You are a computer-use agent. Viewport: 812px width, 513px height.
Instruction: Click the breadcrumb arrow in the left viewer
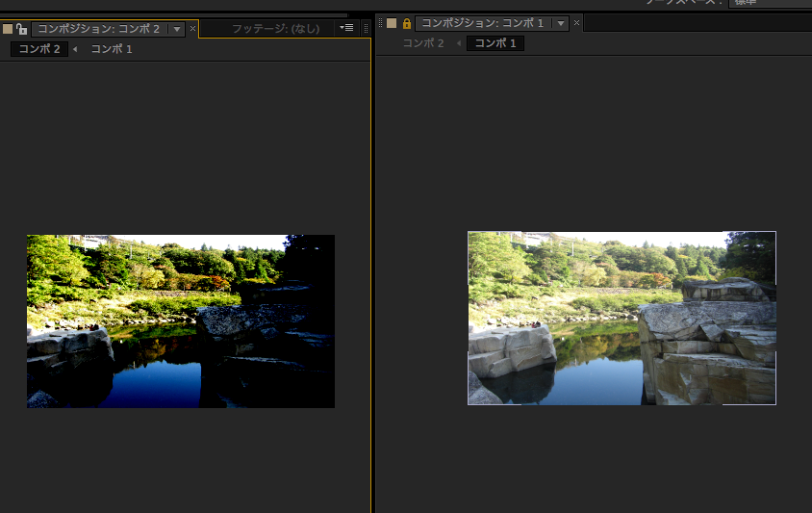pyautogui.click(x=75, y=49)
